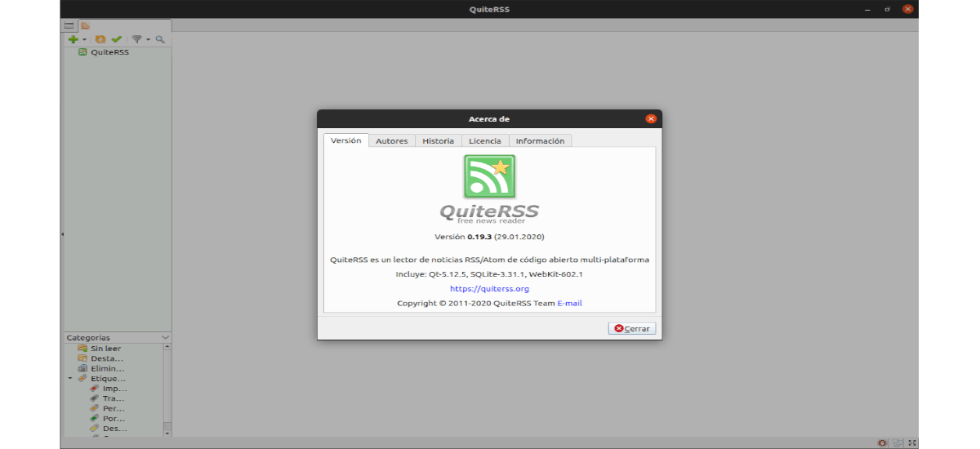980x449 pixels.
Task: Select the 'Desta...' starred category
Action: pyautogui.click(x=100, y=358)
